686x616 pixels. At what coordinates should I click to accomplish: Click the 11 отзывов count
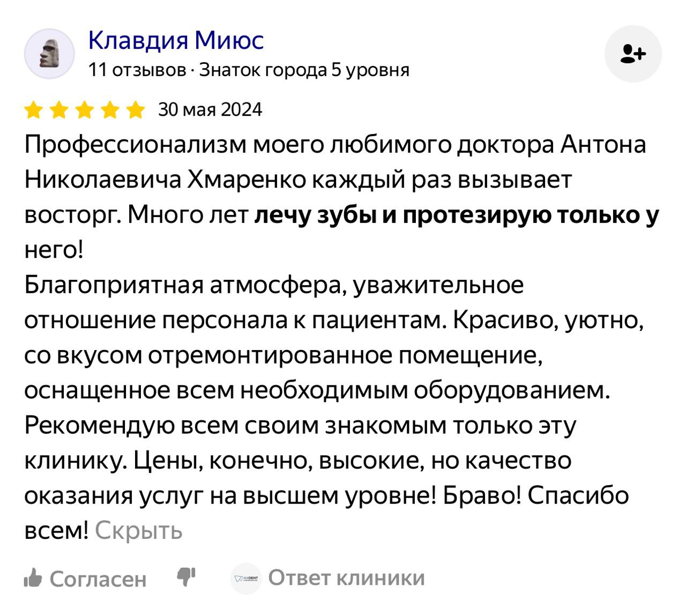137,70
